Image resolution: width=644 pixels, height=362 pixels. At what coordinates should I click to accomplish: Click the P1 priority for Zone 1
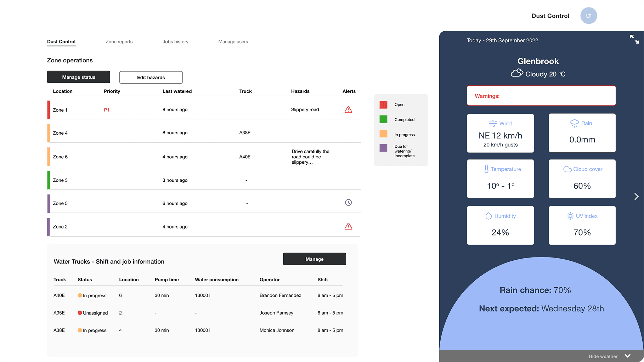click(x=107, y=110)
